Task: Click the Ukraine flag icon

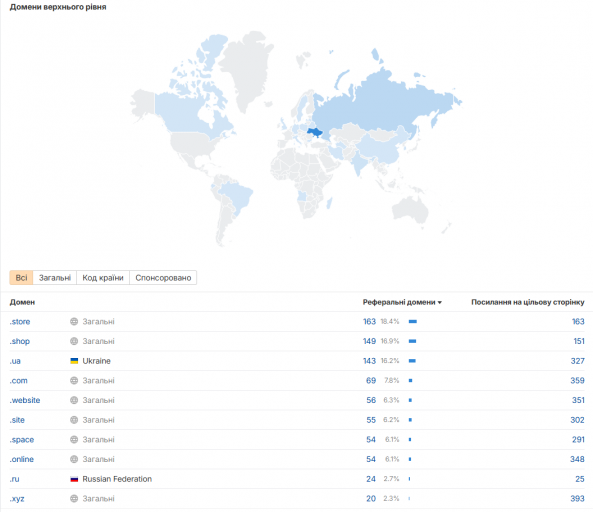Action: [x=74, y=361]
